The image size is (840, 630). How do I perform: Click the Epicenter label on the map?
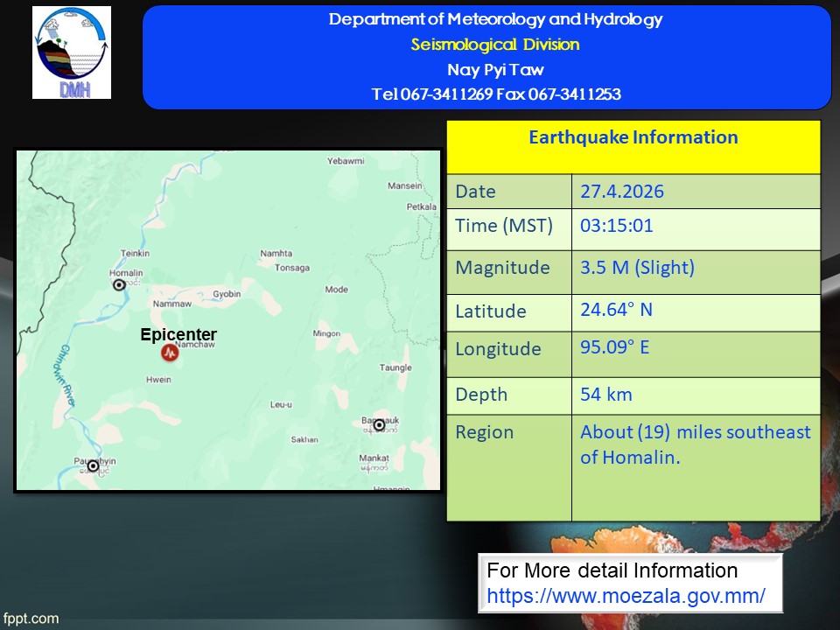pyautogui.click(x=178, y=335)
